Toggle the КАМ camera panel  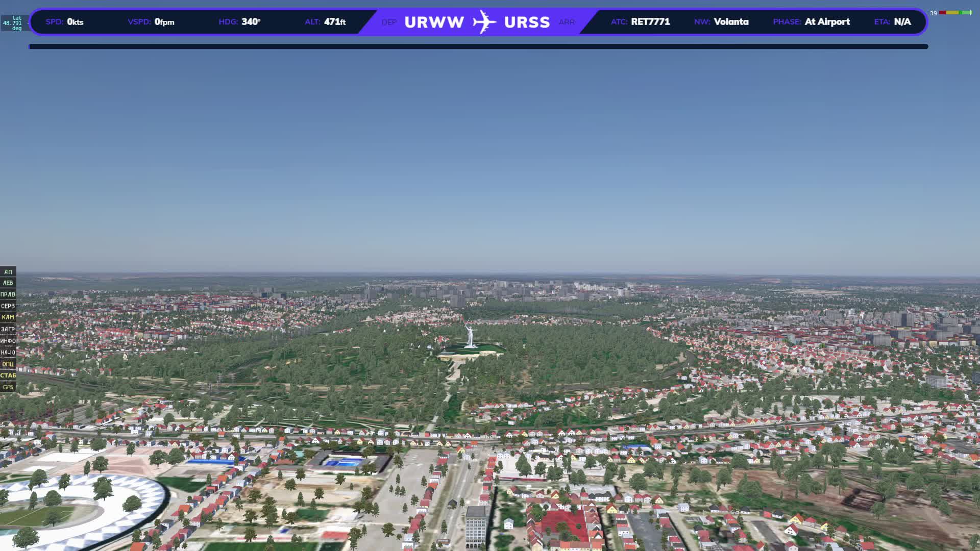click(x=8, y=317)
